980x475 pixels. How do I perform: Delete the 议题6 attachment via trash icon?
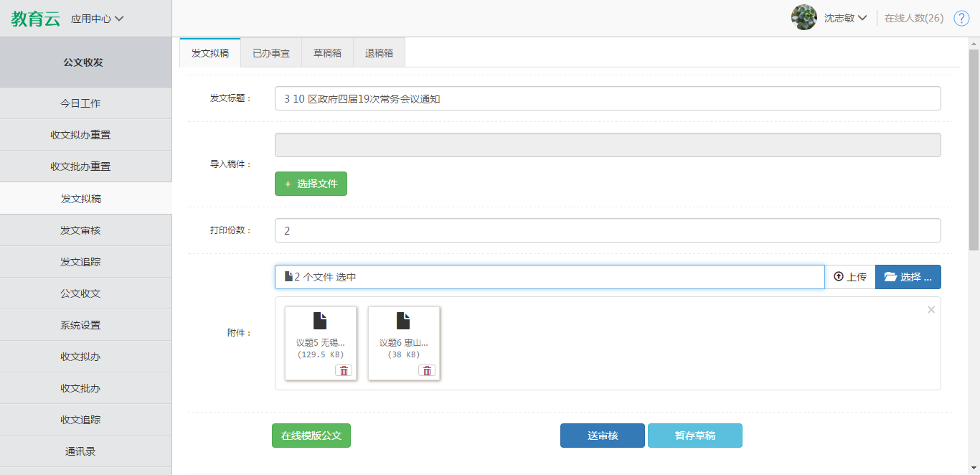click(x=427, y=370)
